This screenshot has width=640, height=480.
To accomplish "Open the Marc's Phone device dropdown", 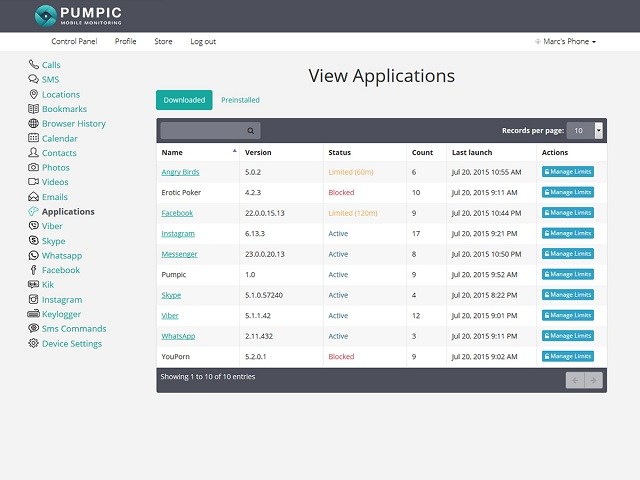I will (566, 42).
